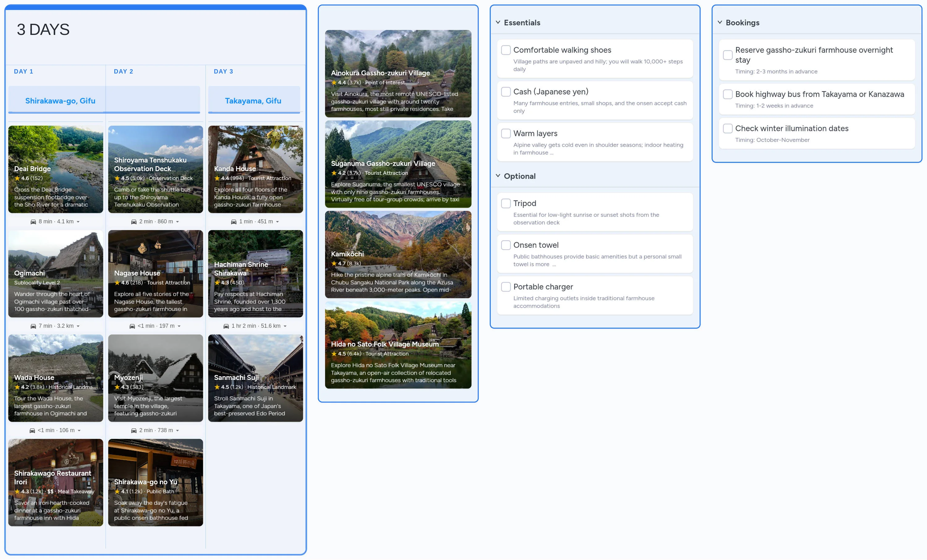Viewport: 927px width, 560px height.
Task: Collapse the Essentials section
Action: 498,23
